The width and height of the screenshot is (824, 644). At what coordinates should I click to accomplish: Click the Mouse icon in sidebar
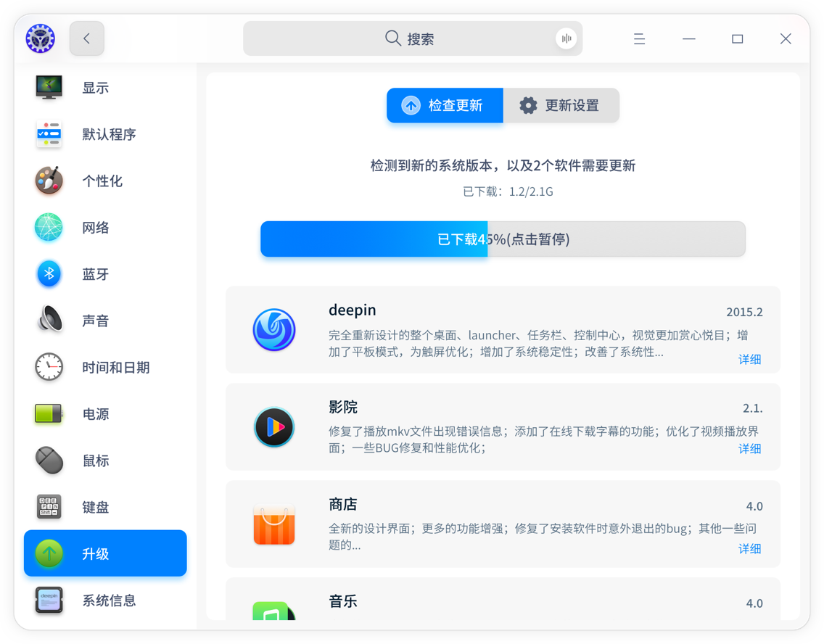click(x=49, y=460)
